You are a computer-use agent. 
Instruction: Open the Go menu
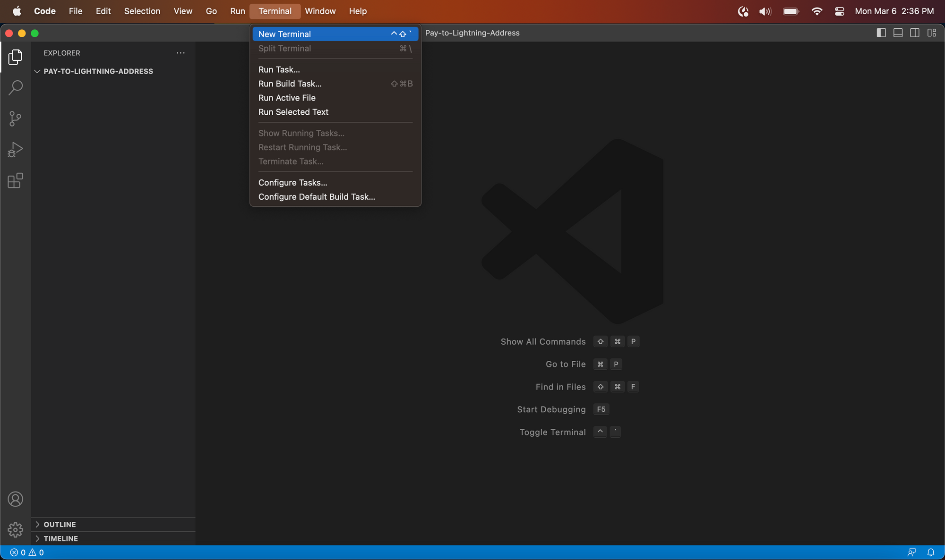[x=211, y=11]
